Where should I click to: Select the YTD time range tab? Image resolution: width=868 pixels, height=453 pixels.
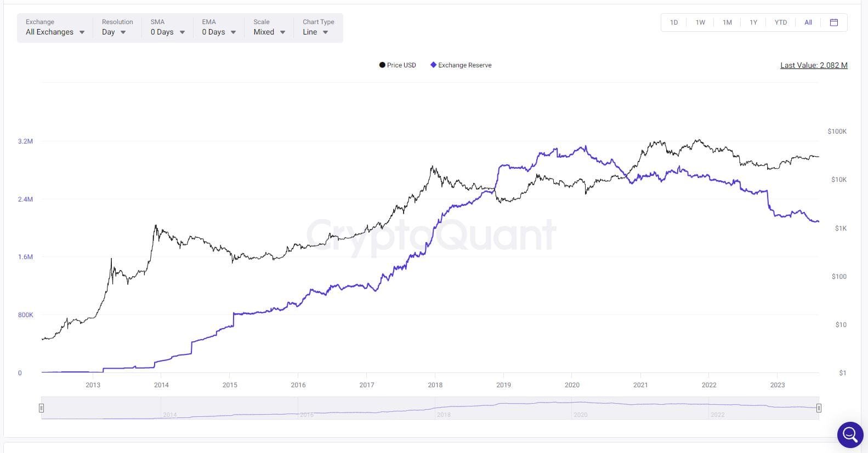780,22
